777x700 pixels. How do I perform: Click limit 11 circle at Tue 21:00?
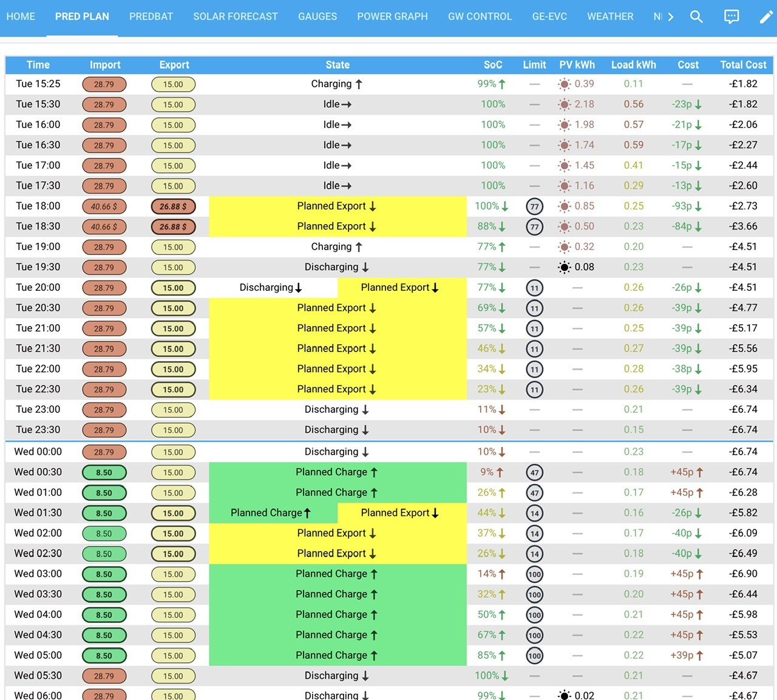click(534, 328)
